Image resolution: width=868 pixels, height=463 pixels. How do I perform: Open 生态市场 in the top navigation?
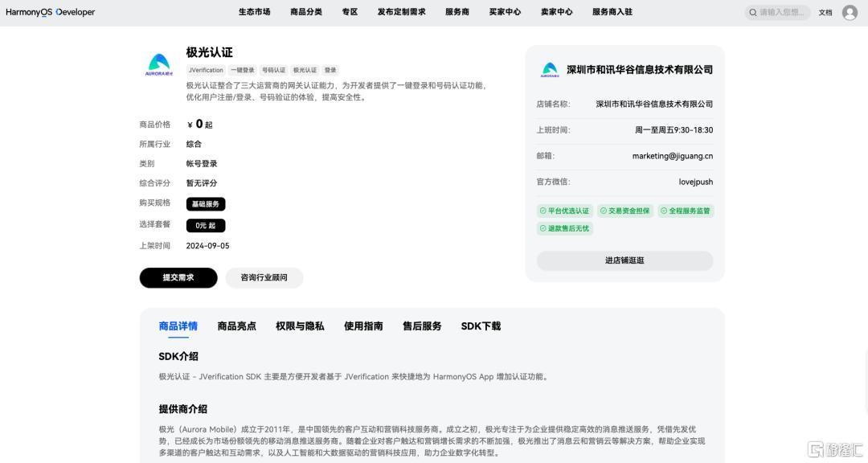(x=255, y=11)
